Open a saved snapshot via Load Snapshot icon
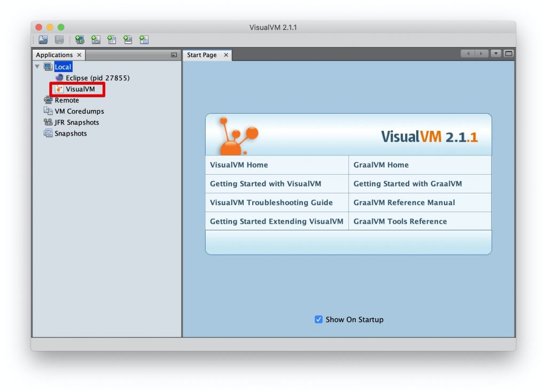The width and height of the screenshot is (547, 392). pyautogui.click(x=43, y=40)
